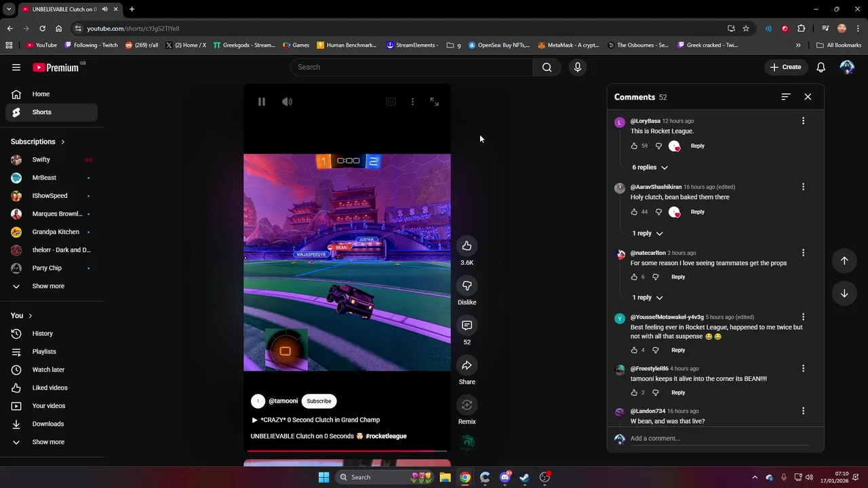The height and width of the screenshot is (488, 868).
Task: Open the Remix option
Action: 467,405
